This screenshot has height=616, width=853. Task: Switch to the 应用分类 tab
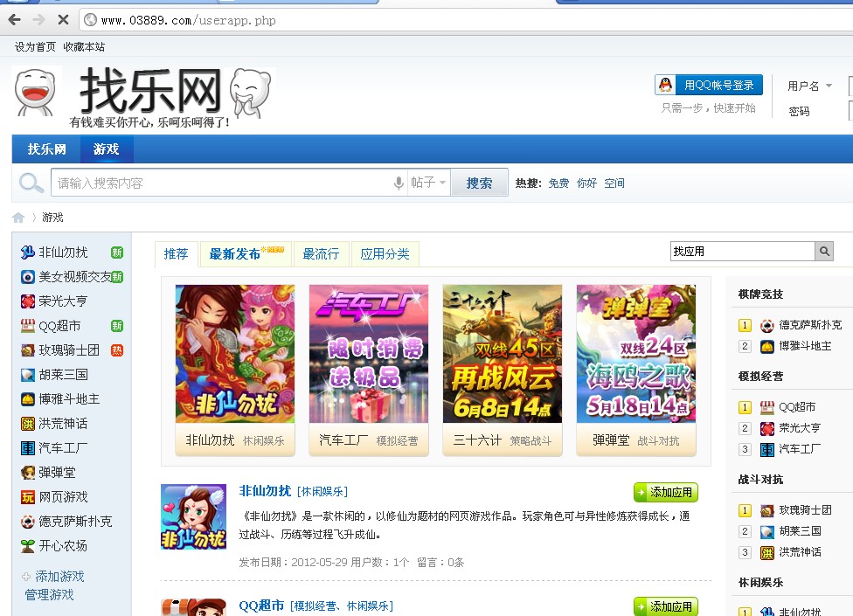pyautogui.click(x=385, y=254)
